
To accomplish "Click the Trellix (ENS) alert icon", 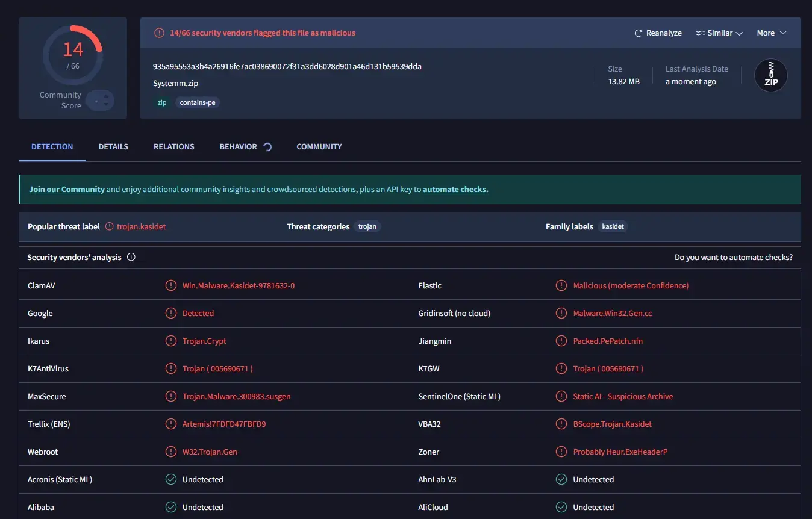I will coord(171,424).
